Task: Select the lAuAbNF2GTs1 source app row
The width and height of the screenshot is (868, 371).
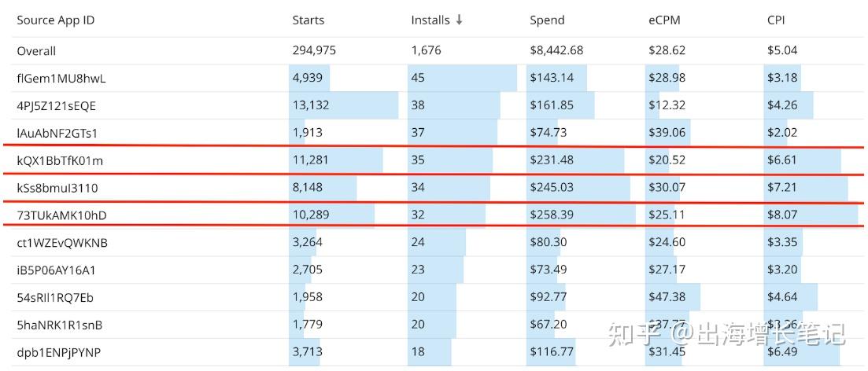Action: 57,133
